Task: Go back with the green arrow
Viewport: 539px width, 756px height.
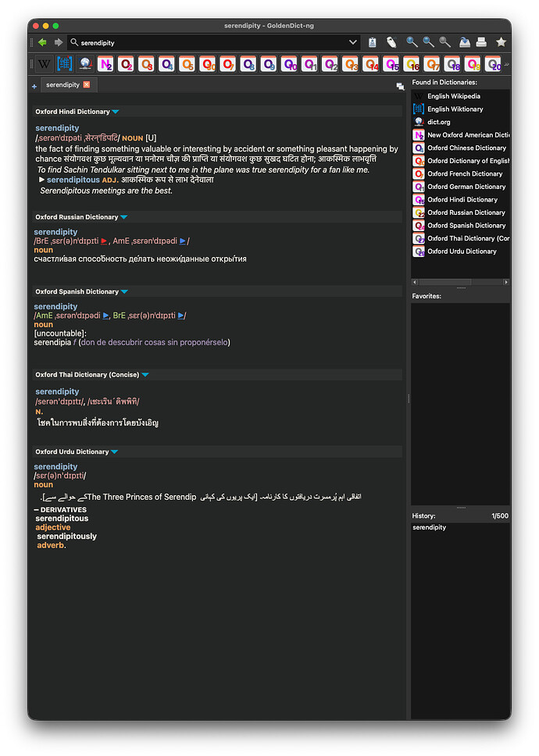Action: [x=42, y=42]
